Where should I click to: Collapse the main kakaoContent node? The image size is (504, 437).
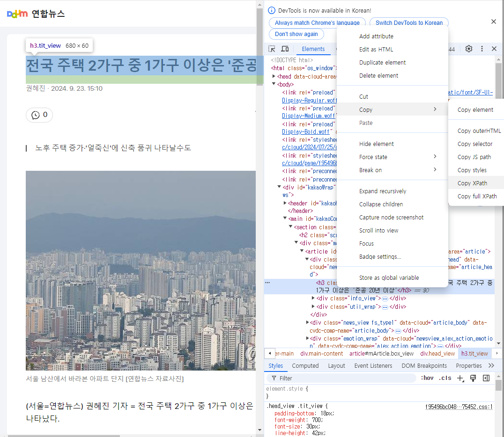click(x=285, y=218)
